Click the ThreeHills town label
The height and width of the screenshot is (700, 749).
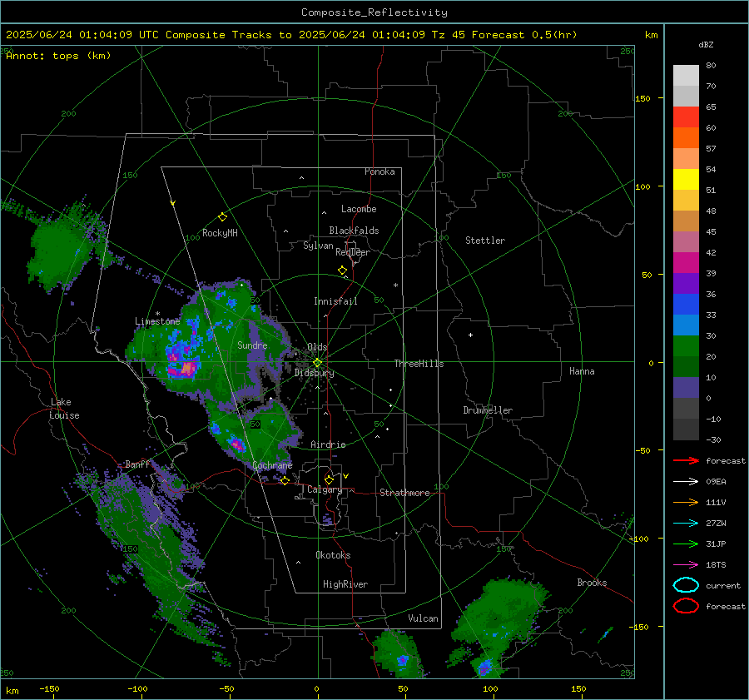pos(419,364)
